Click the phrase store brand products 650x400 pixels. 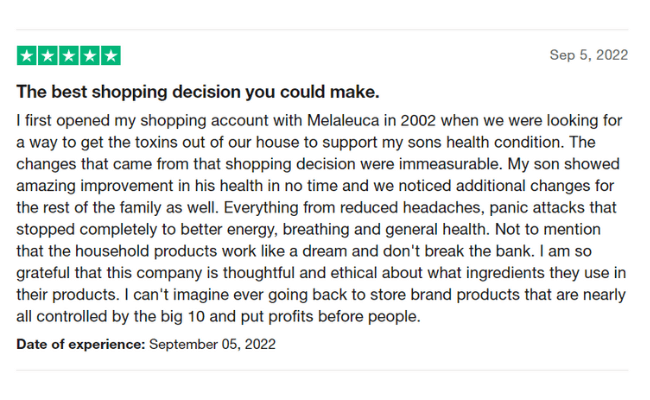click(444, 295)
